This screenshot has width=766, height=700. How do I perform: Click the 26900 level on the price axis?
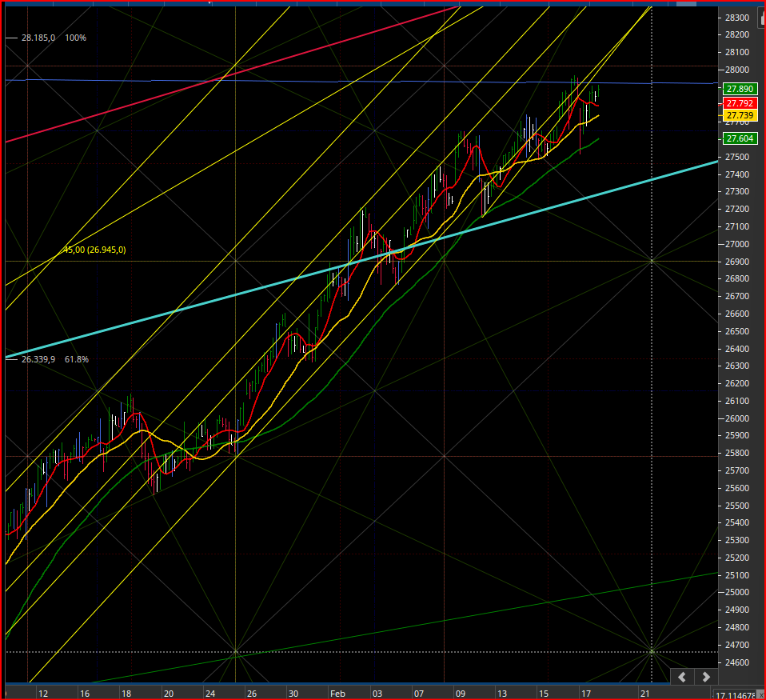tap(736, 262)
